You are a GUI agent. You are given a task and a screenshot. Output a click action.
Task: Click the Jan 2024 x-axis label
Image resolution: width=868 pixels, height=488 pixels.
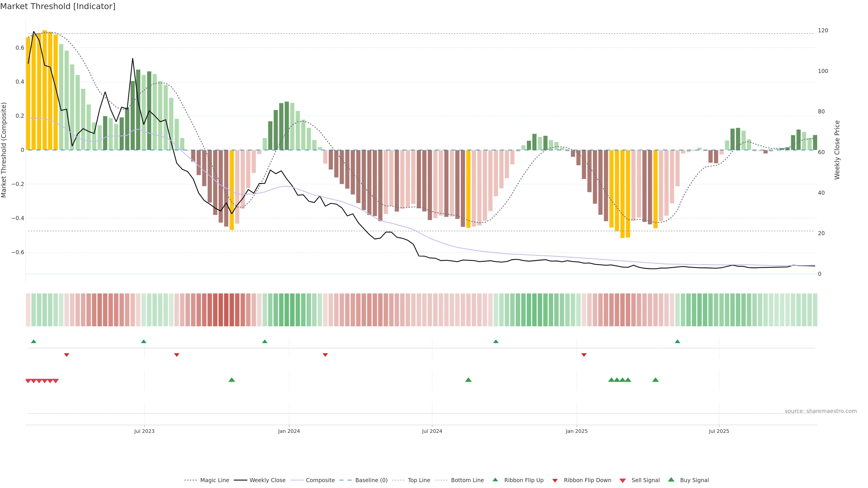pos(289,431)
